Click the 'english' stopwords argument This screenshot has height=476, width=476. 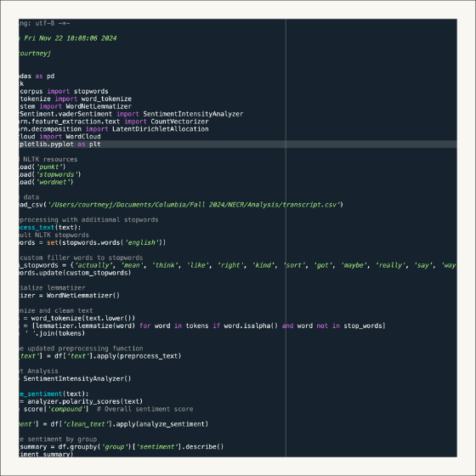tap(142, 243)
